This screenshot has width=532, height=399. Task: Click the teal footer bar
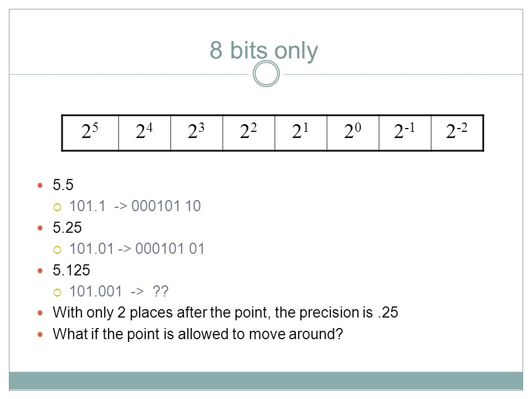266,381
